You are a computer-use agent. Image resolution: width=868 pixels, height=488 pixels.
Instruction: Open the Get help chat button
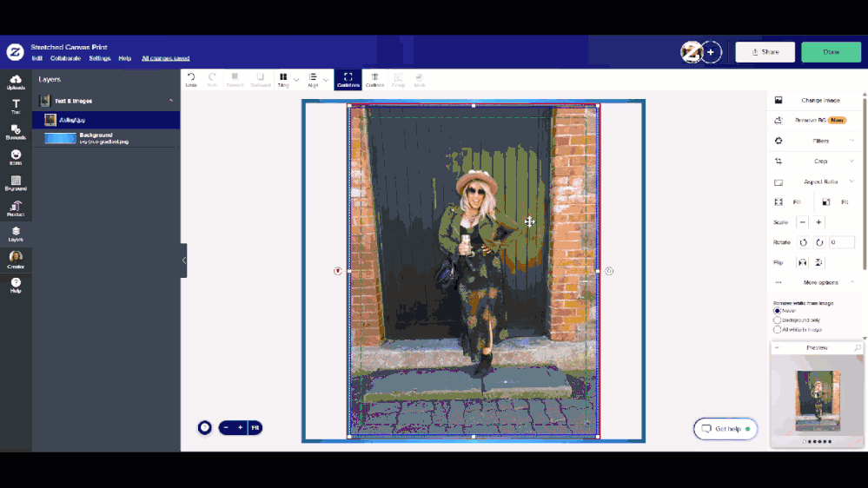coord(726,429)
